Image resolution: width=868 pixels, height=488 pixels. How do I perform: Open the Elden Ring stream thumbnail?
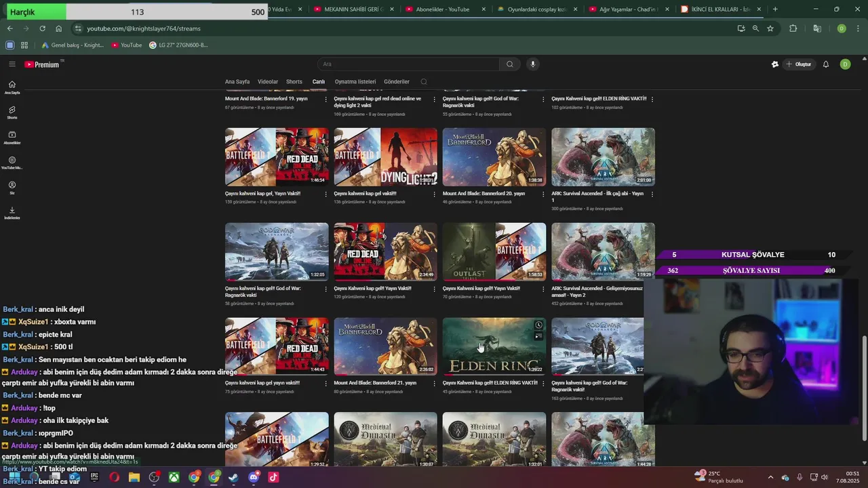[x=494, y=346]
